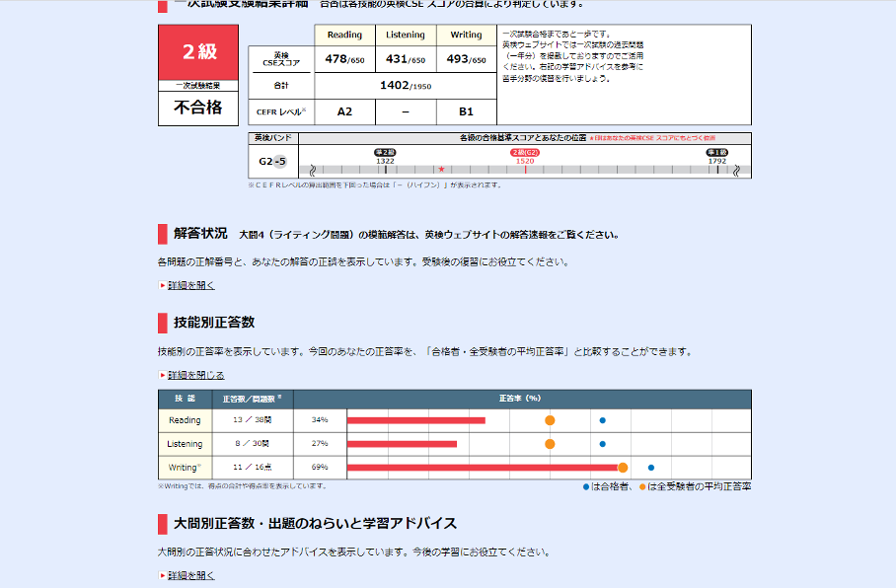Click the 技能 column header

pos(186,399)
